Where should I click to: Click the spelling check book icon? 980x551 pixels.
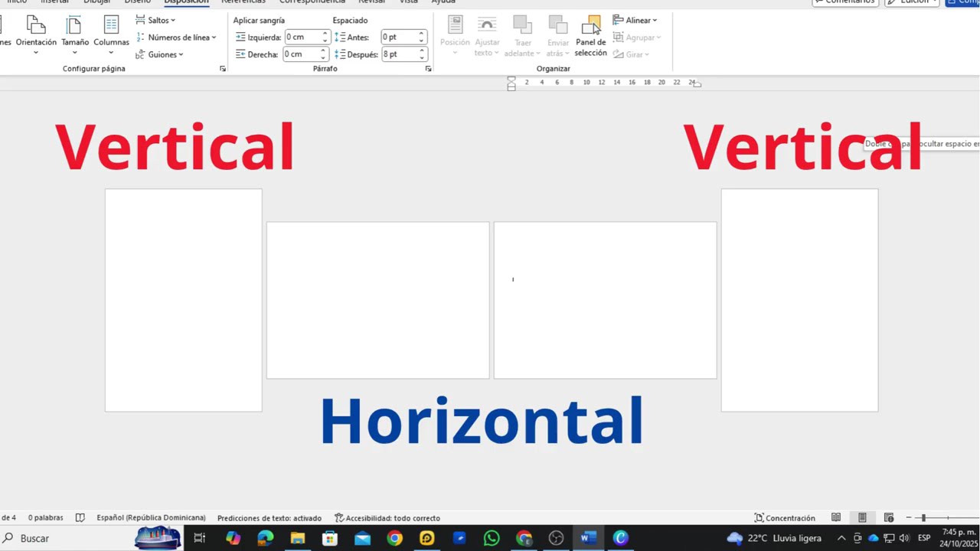80,518
